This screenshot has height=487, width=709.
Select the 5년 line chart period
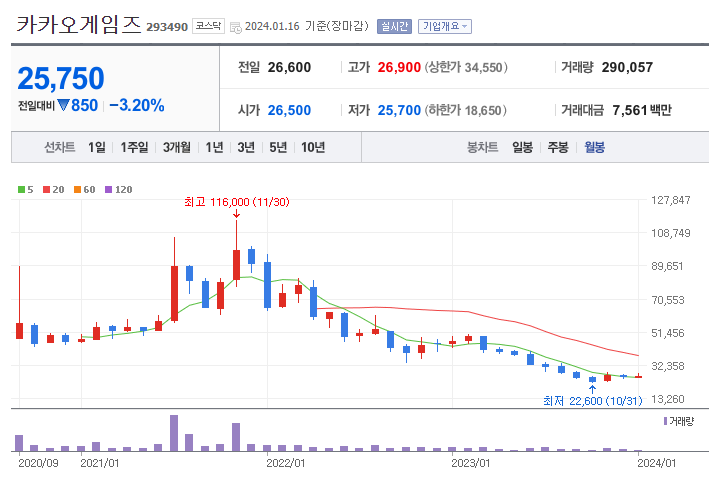pyautogui.click(x=278, y=147)
